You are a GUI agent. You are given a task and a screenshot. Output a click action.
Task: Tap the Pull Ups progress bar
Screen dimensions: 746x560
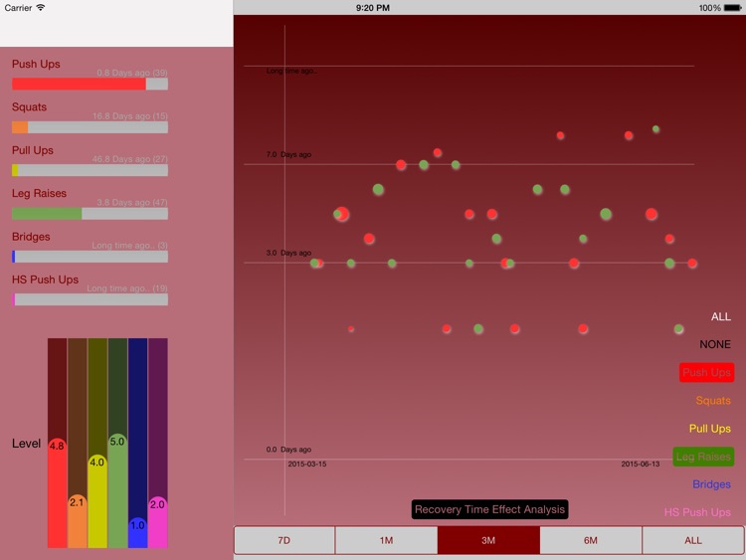click(90, 170)
